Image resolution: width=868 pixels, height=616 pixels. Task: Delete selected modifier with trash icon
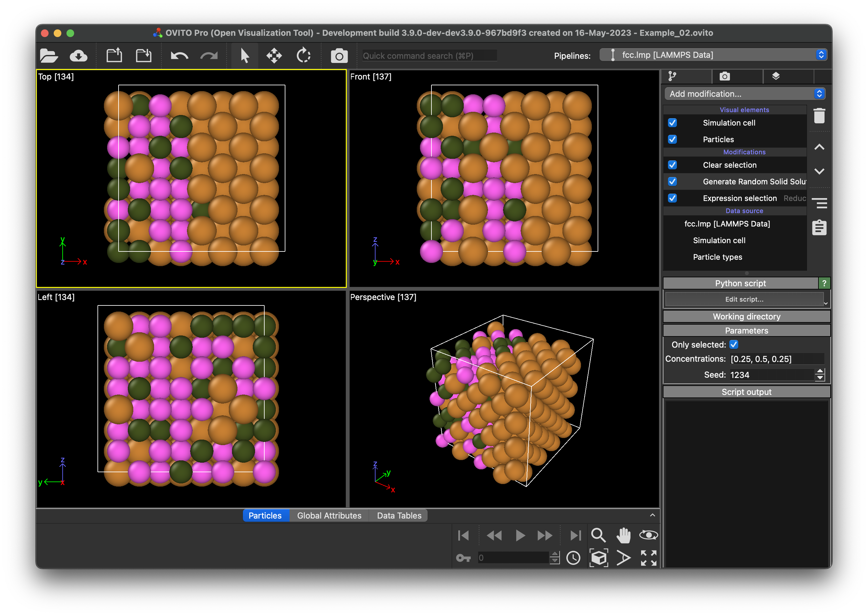[819, 116]
